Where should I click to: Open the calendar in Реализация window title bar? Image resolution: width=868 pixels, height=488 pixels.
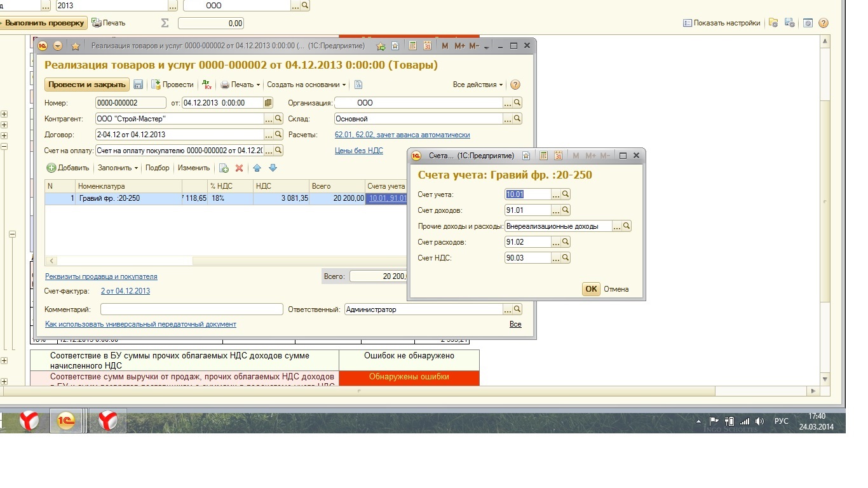click(427, 46)
